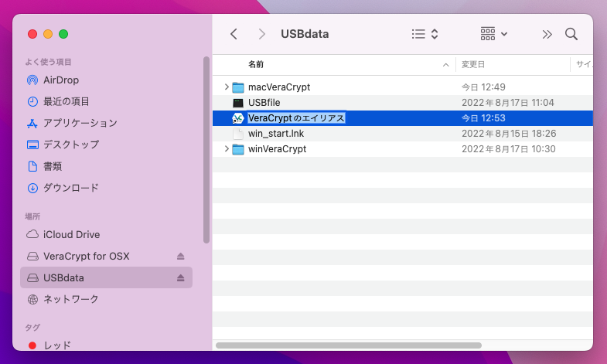This screenshot has height=364, width=607.
Task: Click the search magnifier icon
Action: point(571,34)
